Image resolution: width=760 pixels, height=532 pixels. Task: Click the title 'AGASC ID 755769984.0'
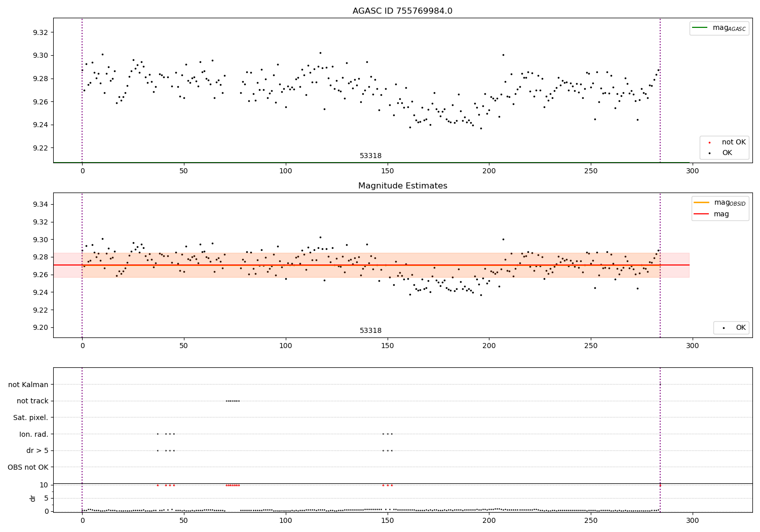coord(402,11)
